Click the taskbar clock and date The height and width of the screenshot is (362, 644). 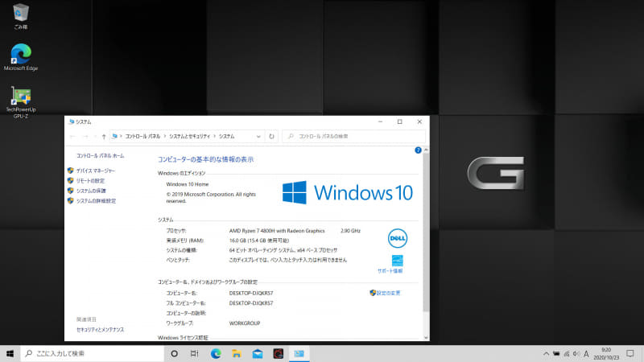[606, 353]
